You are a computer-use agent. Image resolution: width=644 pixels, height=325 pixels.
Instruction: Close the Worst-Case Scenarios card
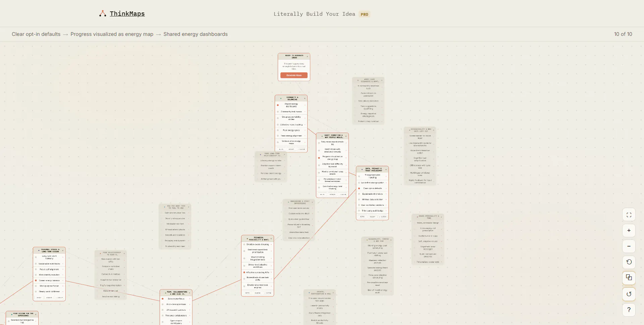pyautogui.click(x=381, y=80)
